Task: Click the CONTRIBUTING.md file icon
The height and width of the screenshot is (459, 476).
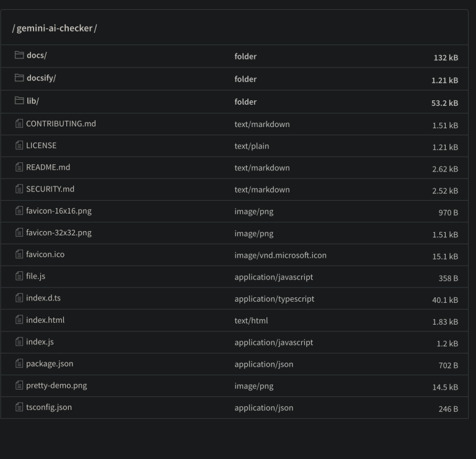Action: coord(19,124)
